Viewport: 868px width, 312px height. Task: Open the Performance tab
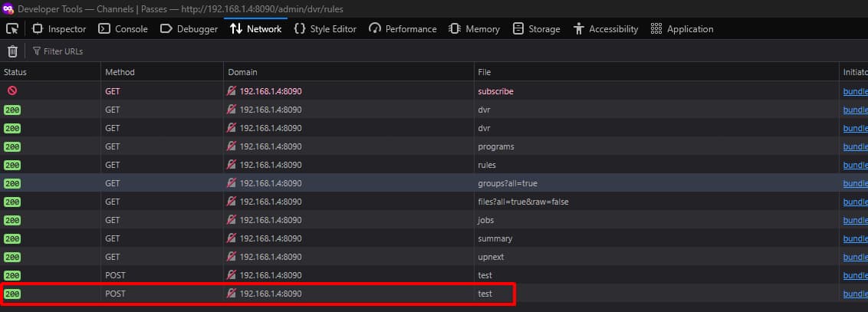pyautogui.click(x=403, y=29)
